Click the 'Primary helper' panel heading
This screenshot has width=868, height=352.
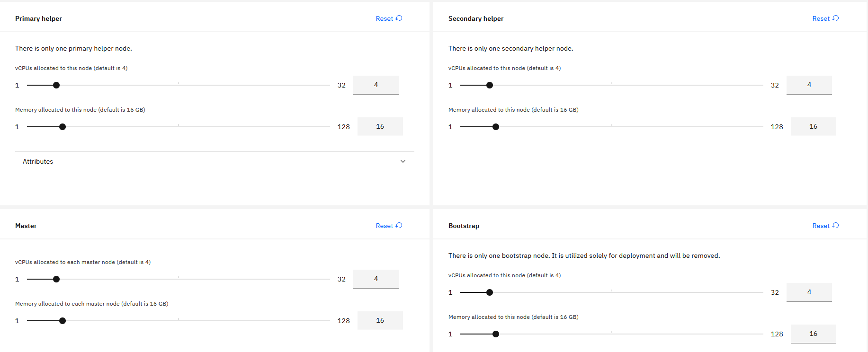click(38, 18)
